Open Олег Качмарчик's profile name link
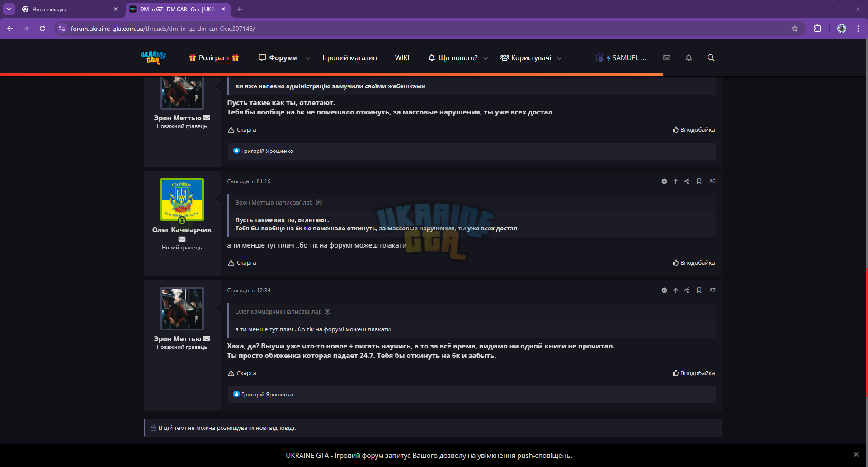 (182, 230)
